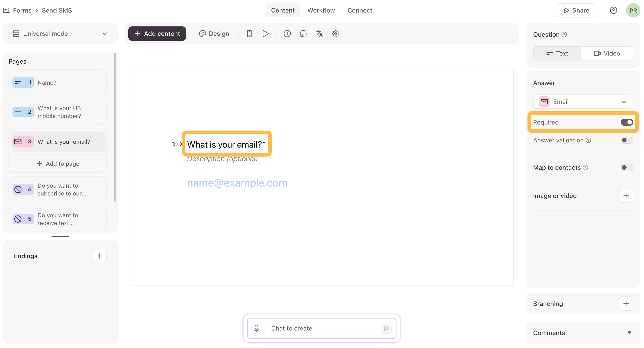This screenshot has height=348, width=644.
Task: Click the Share button
Action: 576,10
